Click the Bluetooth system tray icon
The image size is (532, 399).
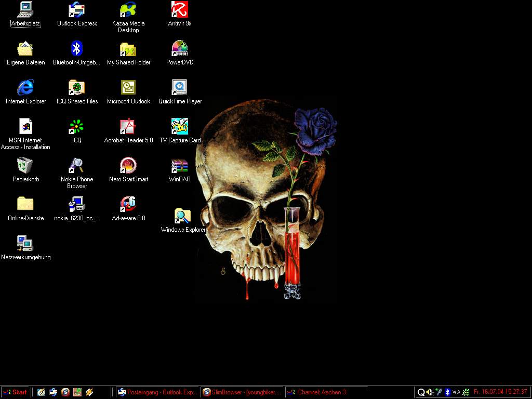[447, 393]
